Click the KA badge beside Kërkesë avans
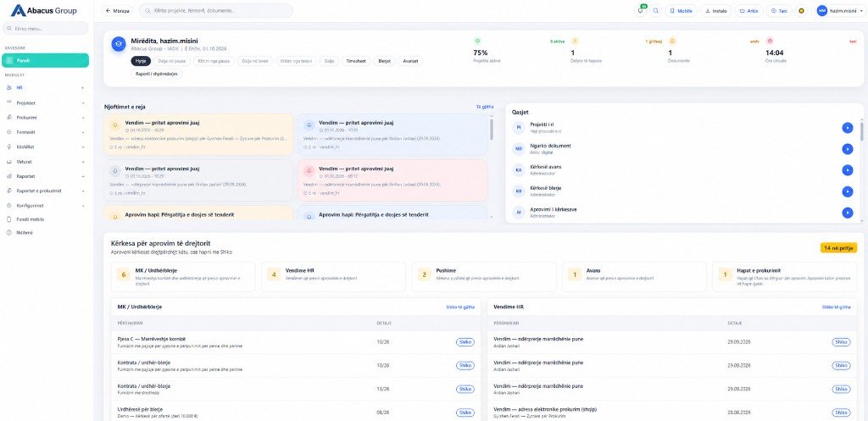 [519, 169]
